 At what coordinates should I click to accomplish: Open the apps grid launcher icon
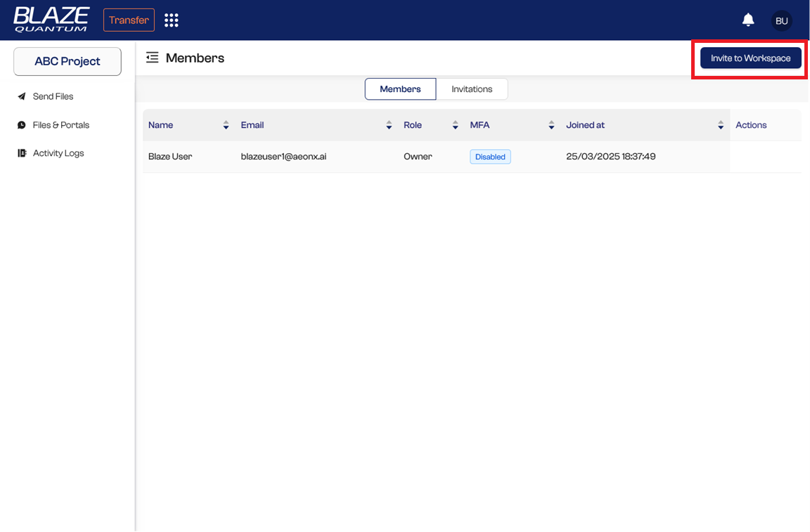coord(171,20)
